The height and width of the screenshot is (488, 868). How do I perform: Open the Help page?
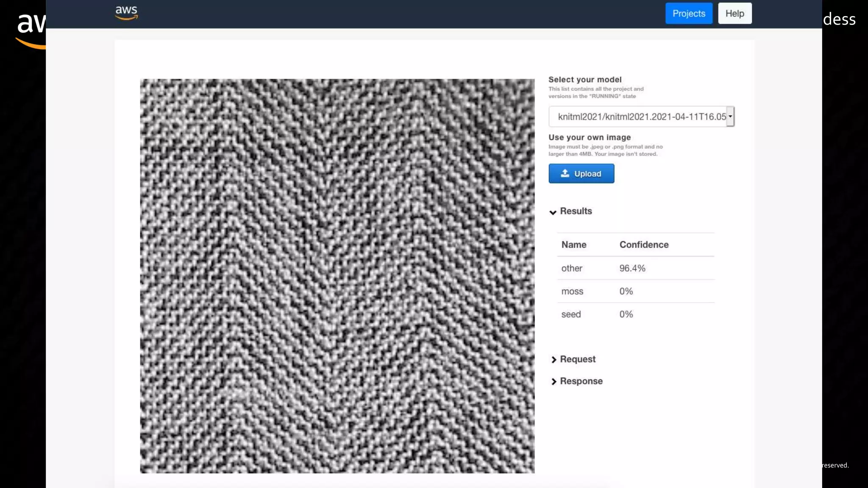(734, 14)
